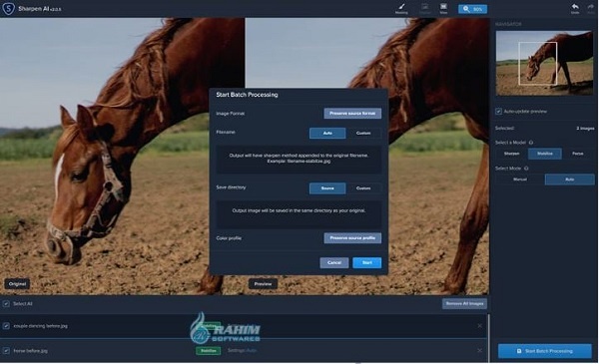Click the Select Mode info icon
599x364 pixels.
526,169
